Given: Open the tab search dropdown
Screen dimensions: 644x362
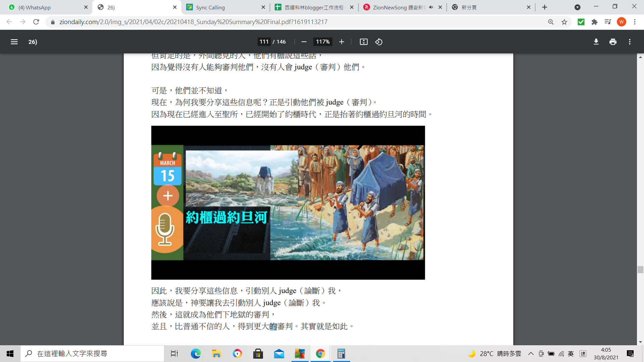Looking at the screenshot, I should 577,7.
